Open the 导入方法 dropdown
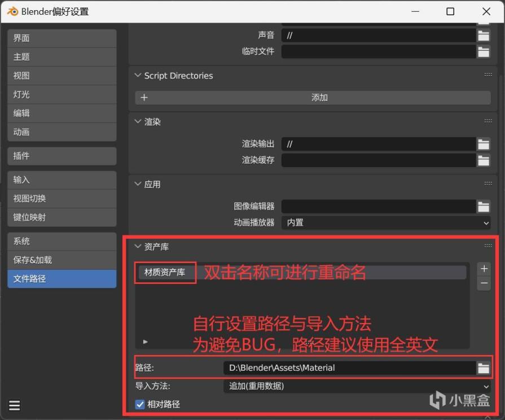The height and width of the screenshot is (420, 505). pyautogui.click(x=357, y=386)
